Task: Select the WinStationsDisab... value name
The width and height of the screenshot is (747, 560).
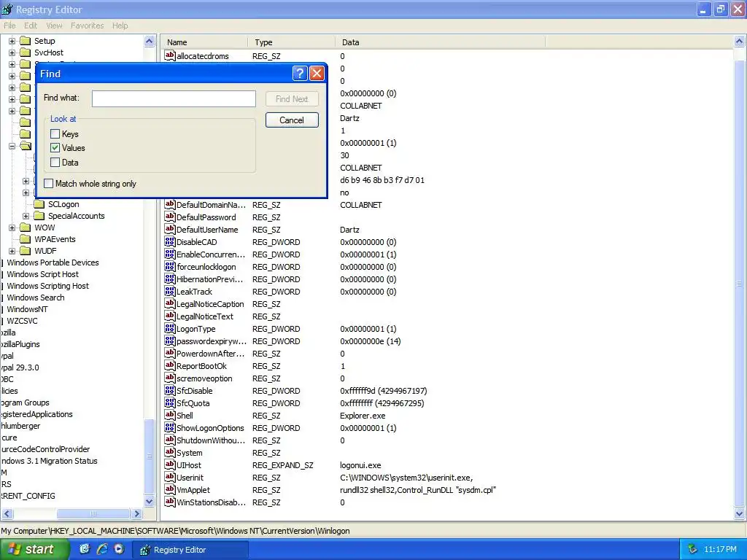Action: coord(211,502)
